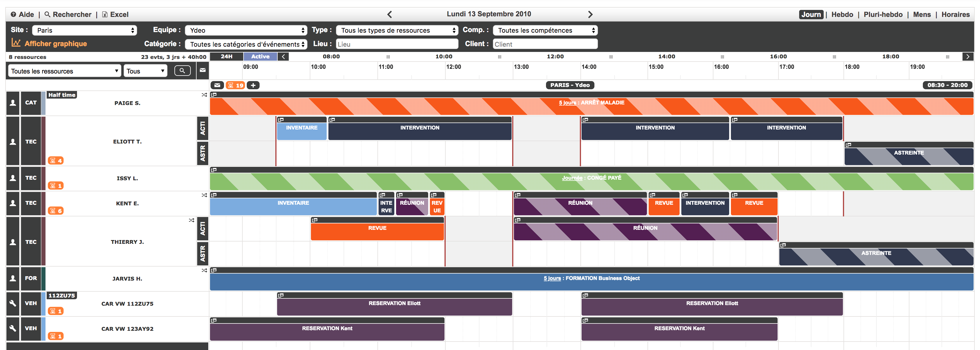This screenshot has height=350, width=980.
Task: Go to next day with the right chevron
Action: [x=590, y=15]
